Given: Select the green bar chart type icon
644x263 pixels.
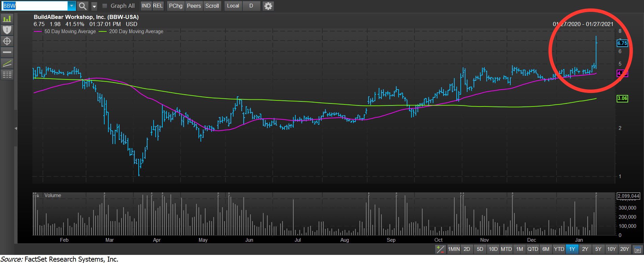Looking at the screenshot, I should (x=7, y=19).
